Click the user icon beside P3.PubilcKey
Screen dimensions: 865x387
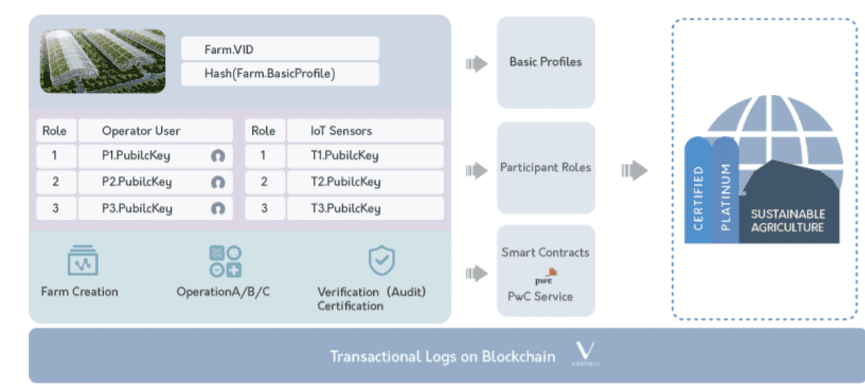coord(218,208)
